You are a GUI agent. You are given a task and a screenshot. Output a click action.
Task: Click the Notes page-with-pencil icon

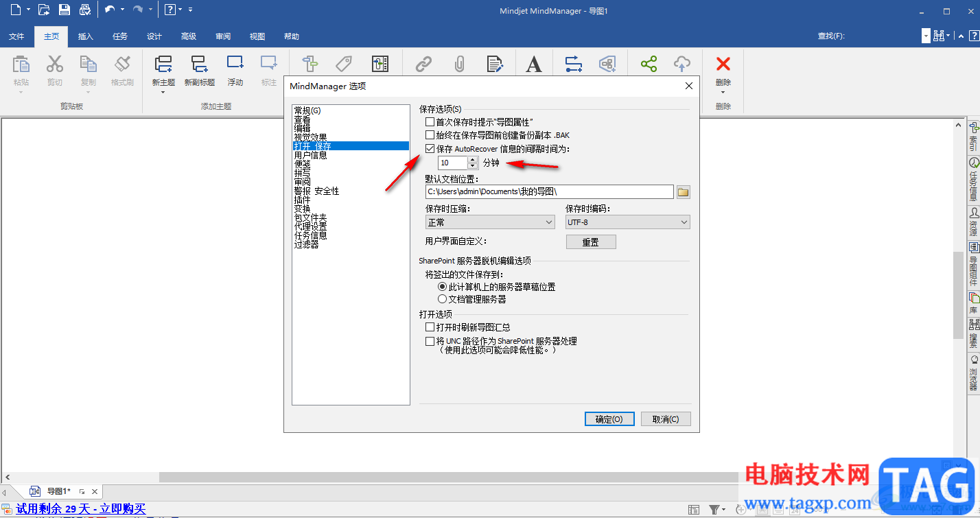495,64
